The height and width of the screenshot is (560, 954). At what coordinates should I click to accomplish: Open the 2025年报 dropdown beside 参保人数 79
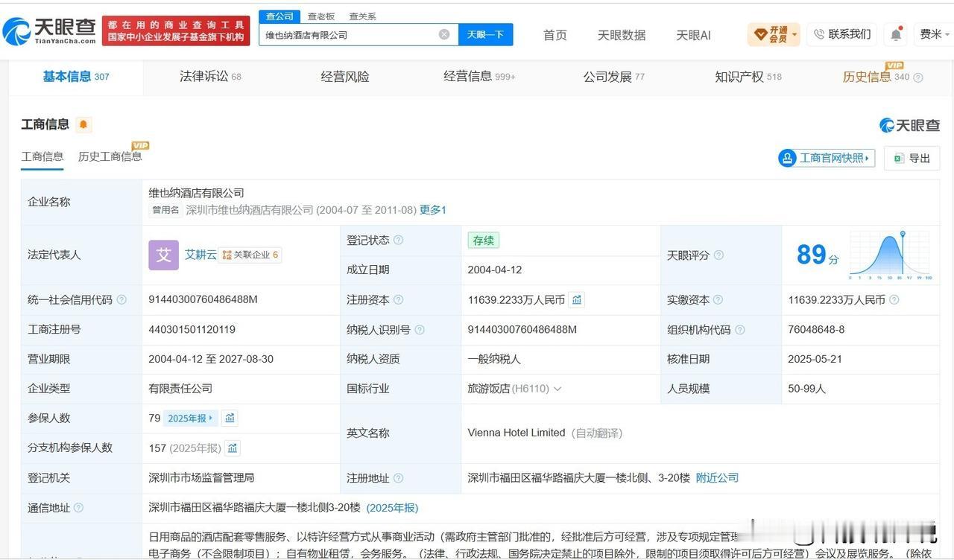[190, 419]
